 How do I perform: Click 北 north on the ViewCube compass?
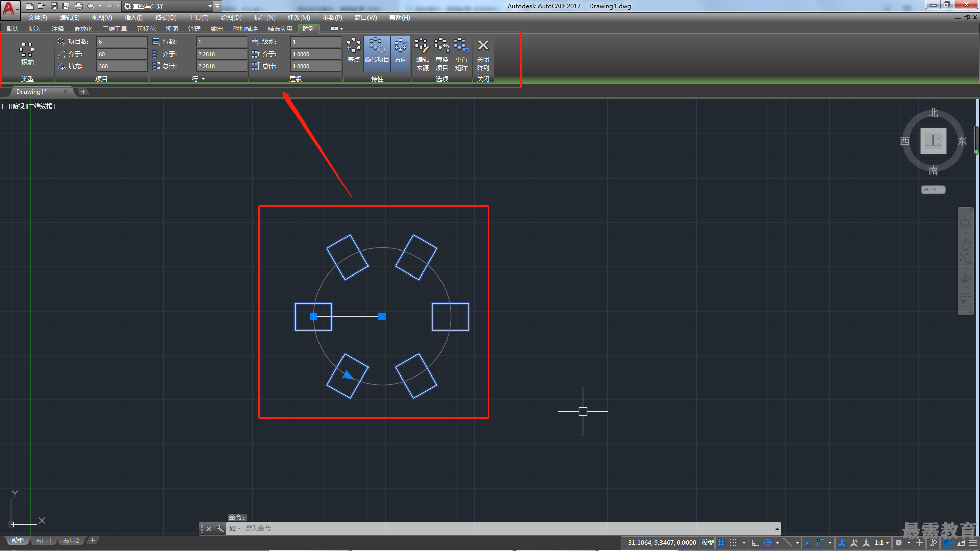tap(933, 112)
